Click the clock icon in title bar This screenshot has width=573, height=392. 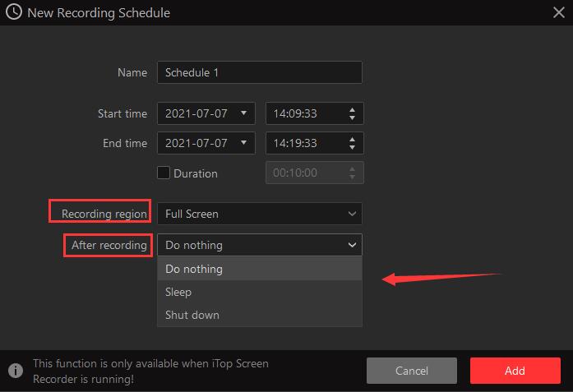(x=14, y=13)
